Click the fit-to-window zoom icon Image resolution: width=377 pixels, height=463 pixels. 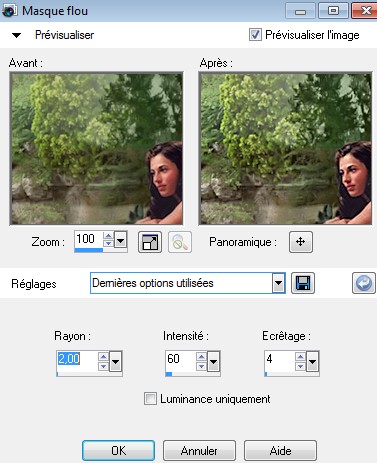tap(150, 242)
